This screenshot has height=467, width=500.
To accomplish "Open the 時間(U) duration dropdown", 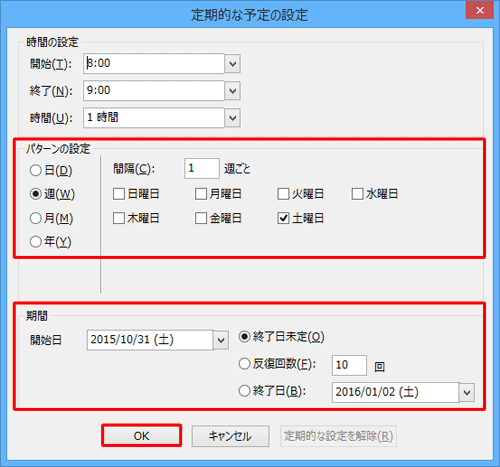I will [x=233, y=118].
